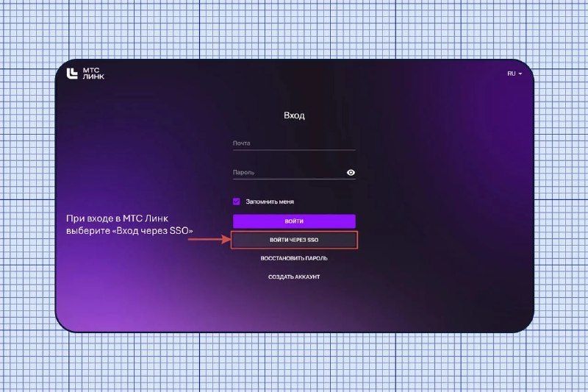The image size is (588, 392).
Task: Open the RU language dropdown
Action: point(514,74)
